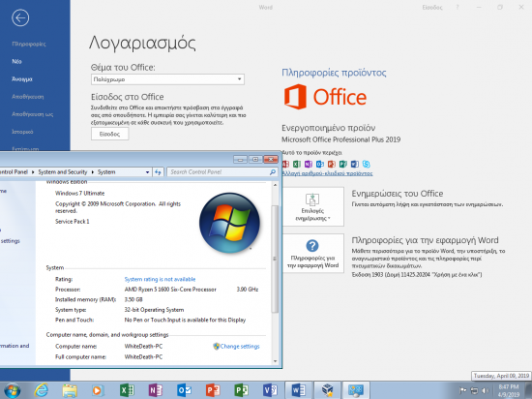This screenshot has height=399, width=532.
Task: Click Change settings link in System window
Action: click(x=240, y=347)
